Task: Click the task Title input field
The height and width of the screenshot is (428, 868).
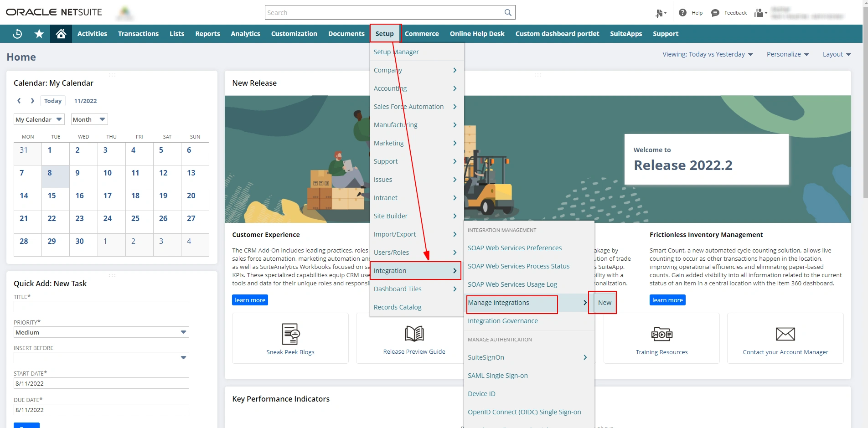Action: [x=101, y=307]
